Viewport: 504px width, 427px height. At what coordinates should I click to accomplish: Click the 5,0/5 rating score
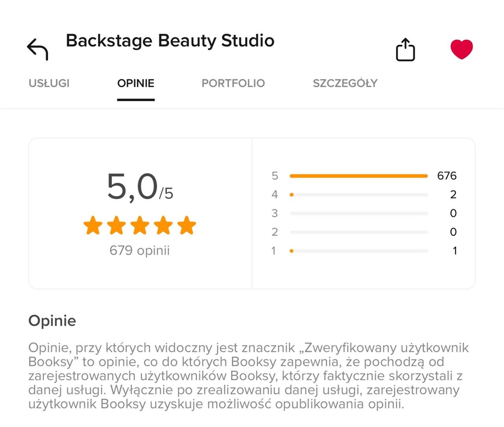pos(140,187)
